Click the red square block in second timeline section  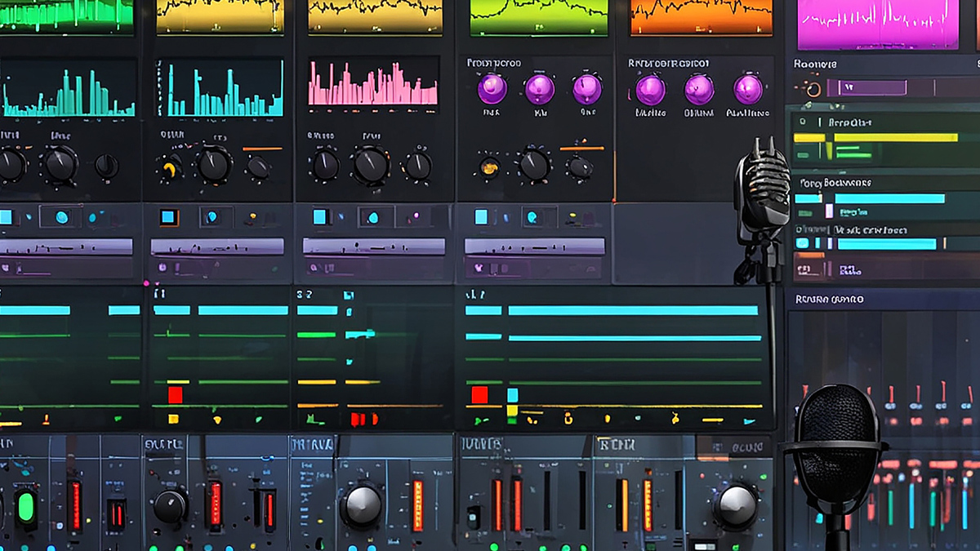coord(175,395)
